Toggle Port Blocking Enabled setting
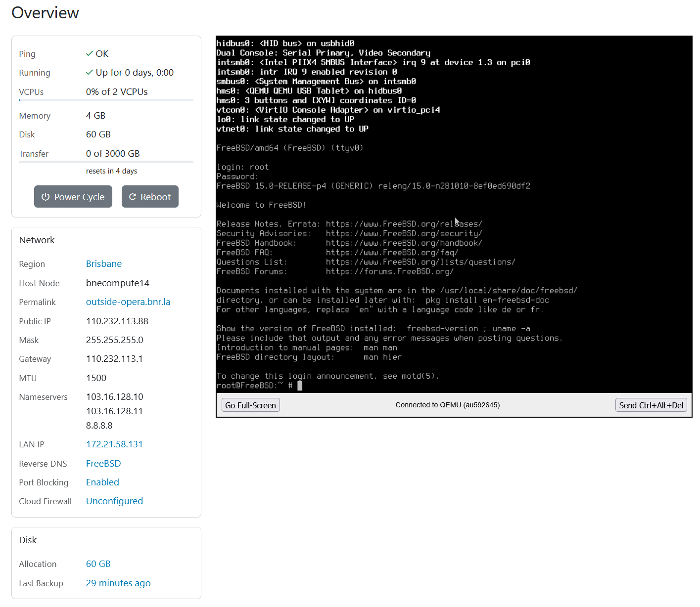This screenshot has width=700, height=607. coord(102,482)
